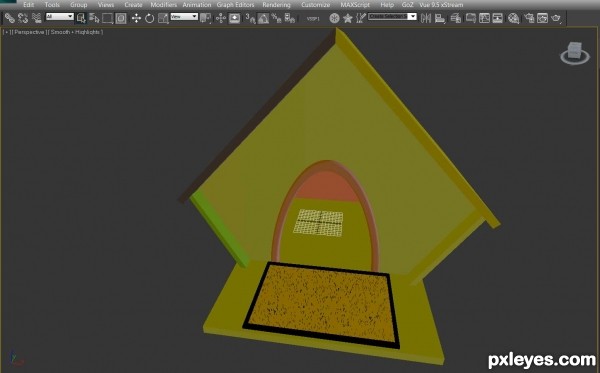Select the Link tool in toolbar
This screenshot has height=373, width=600.
click(x=10, y=18)
